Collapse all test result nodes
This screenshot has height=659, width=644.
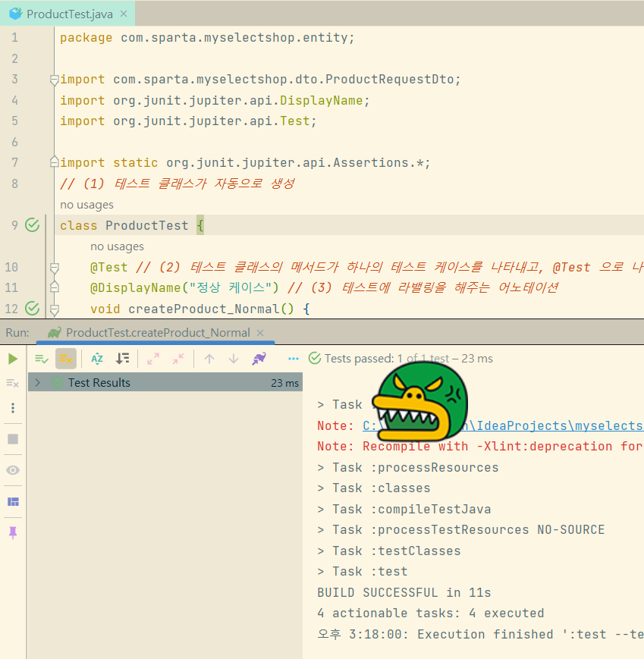[178, 359]
